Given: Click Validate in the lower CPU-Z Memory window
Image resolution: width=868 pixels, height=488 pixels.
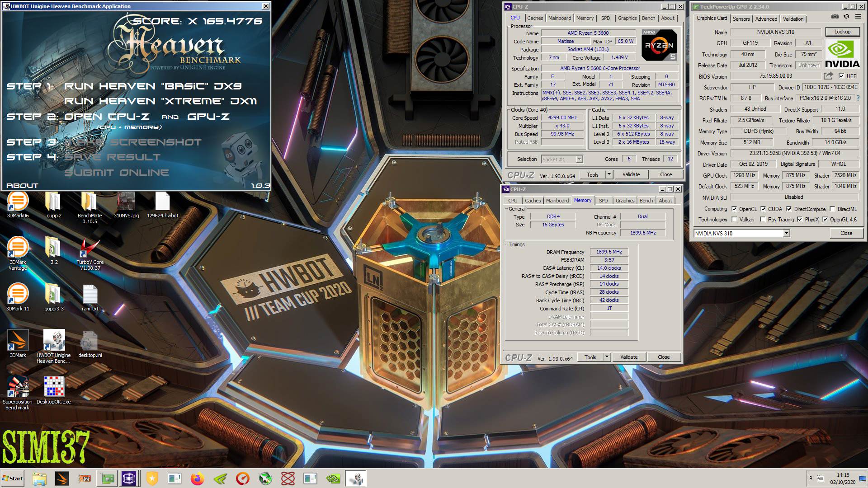Looking at the screenshot, I should tap(629, 357).
